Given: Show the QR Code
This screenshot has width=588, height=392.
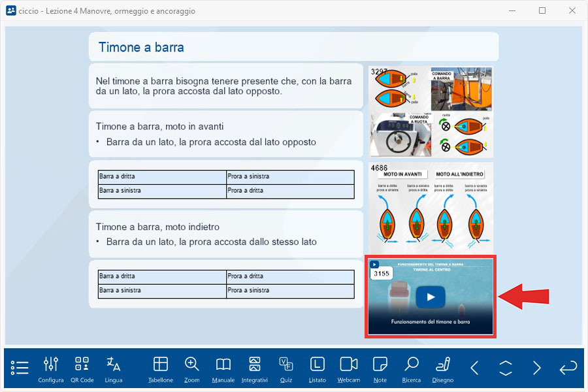Looking at the screenshot, I should coord(82,368).
